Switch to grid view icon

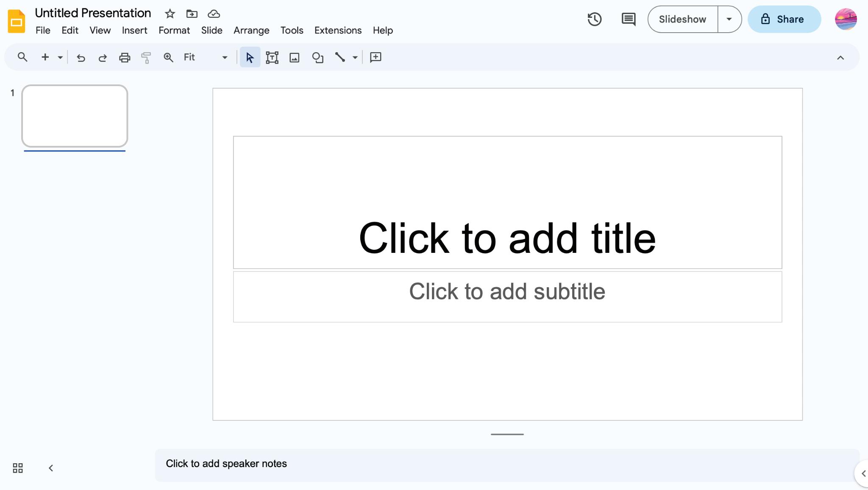click(18, 468)
